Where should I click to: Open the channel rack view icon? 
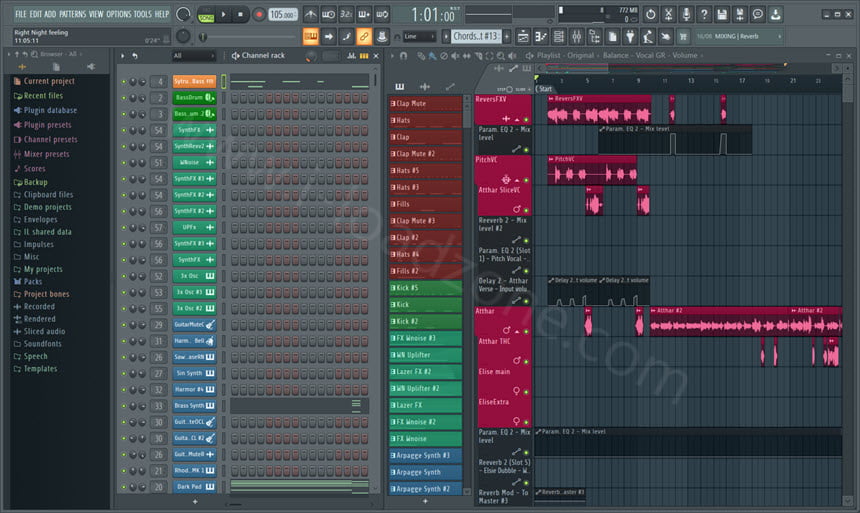coord(559,37)
